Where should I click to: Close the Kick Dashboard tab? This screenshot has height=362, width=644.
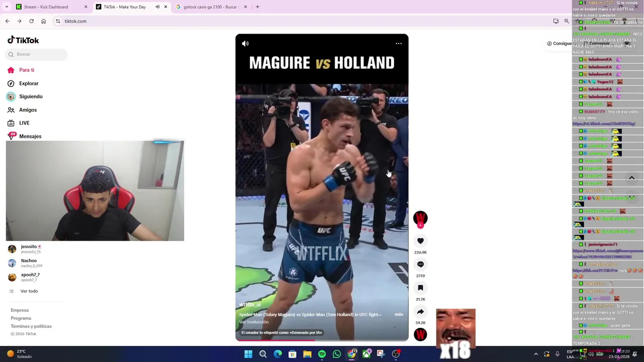86,7
